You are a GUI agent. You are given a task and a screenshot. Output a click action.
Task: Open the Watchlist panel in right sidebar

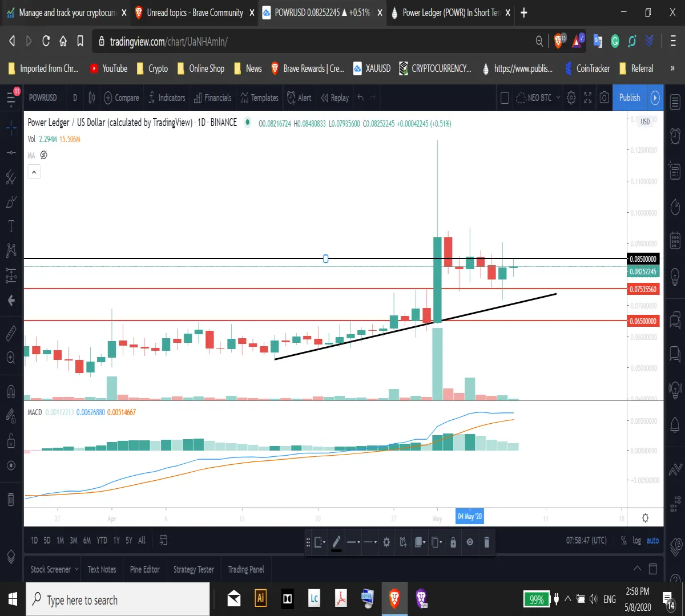[x=675, y=103]
